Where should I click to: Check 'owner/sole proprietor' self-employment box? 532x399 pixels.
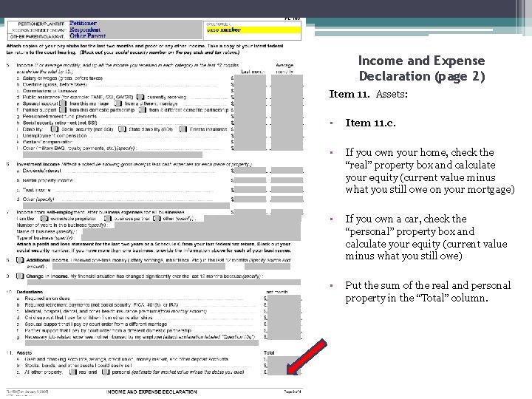pos(44,219)
